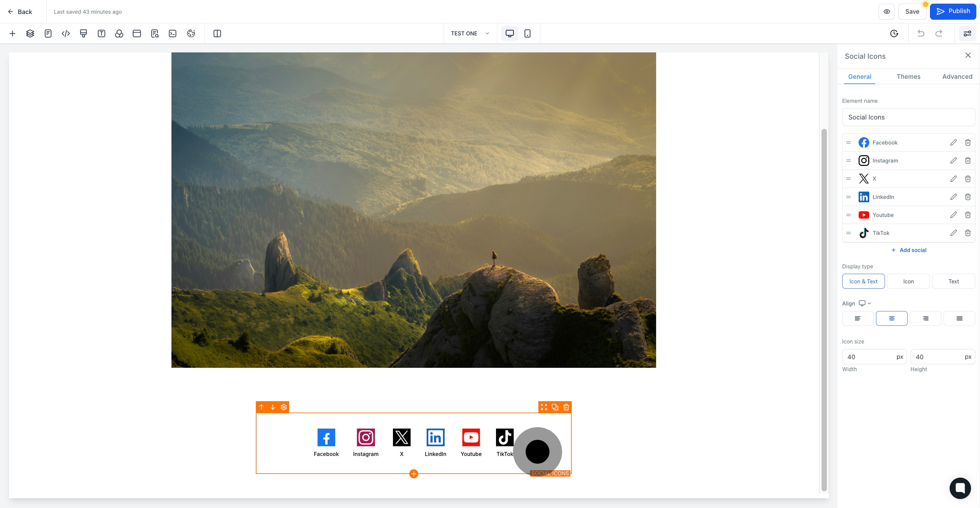This screenshot has width=980, height=508.
Task: Click the expand corners icon on element
Action: coord(544,407)
